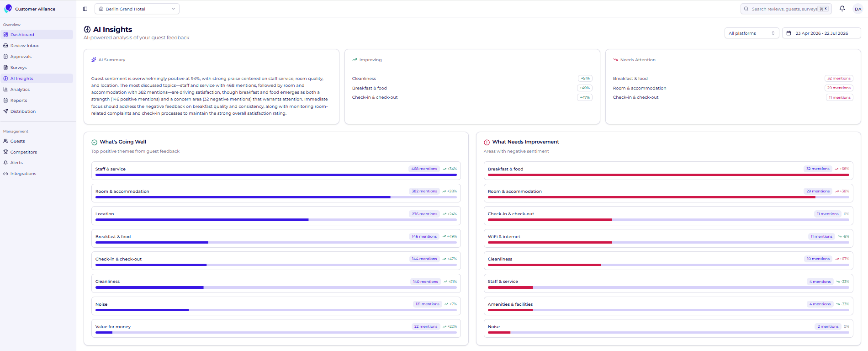
Task: Click the What Needs Improvement alert icon
Action: click(487, 142)
